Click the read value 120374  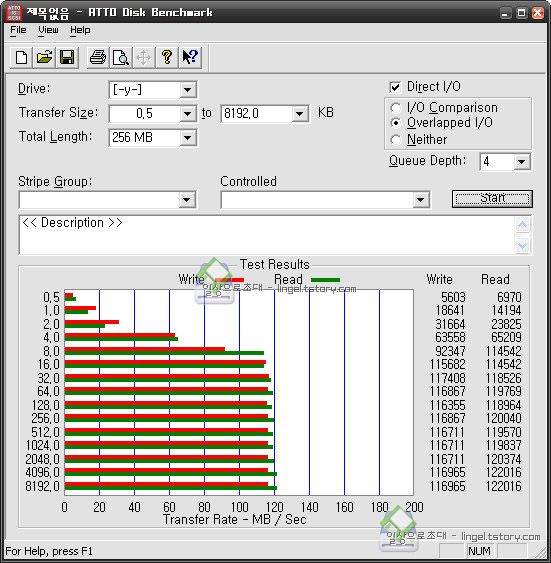point(503,459)
